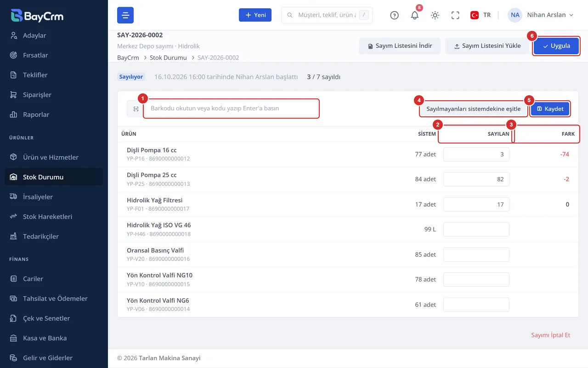The image size is (588, 368).
Task: Click the barcode scanner icon
Action: [136, 109]
